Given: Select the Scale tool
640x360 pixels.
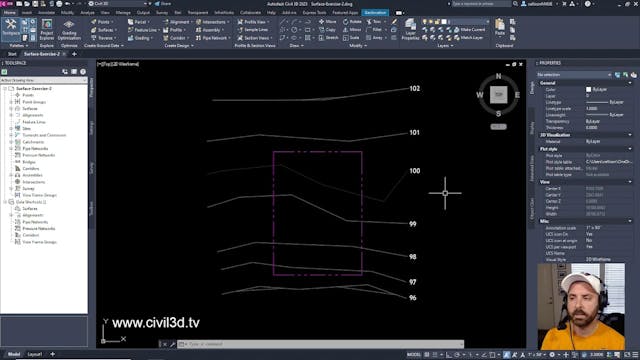Looking at the screenshot, I should point(351,38).
